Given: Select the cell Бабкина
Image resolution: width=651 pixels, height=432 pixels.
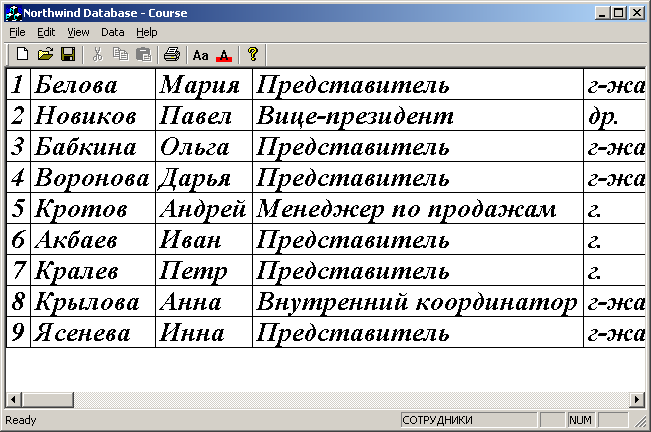Looking at the screenshot, I should tap(93, 146).
